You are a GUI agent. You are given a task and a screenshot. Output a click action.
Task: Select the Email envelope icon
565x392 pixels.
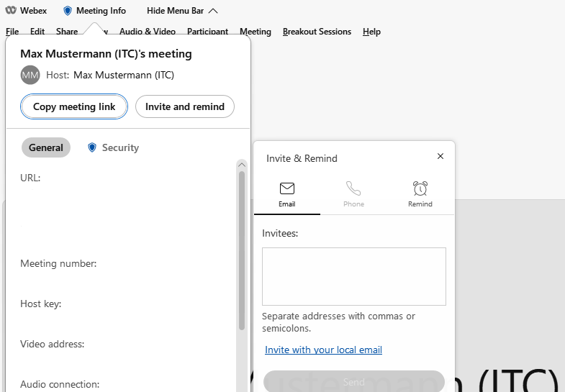point(287,188)
